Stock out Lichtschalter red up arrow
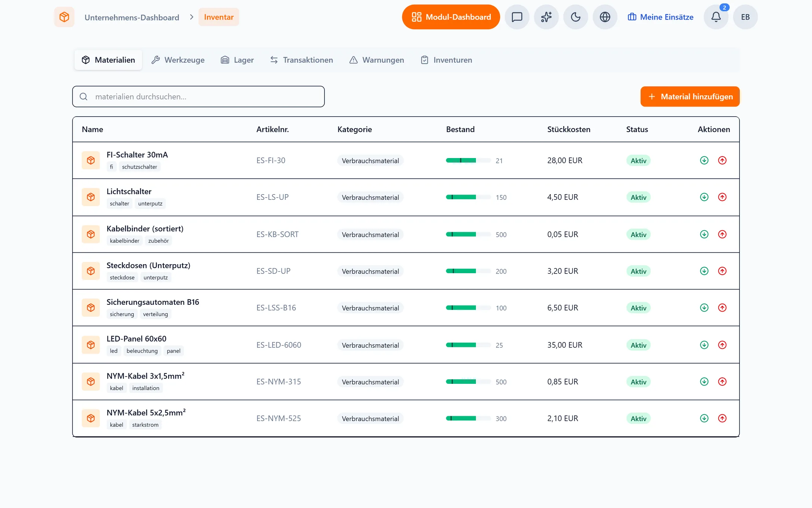 (722, 197)
